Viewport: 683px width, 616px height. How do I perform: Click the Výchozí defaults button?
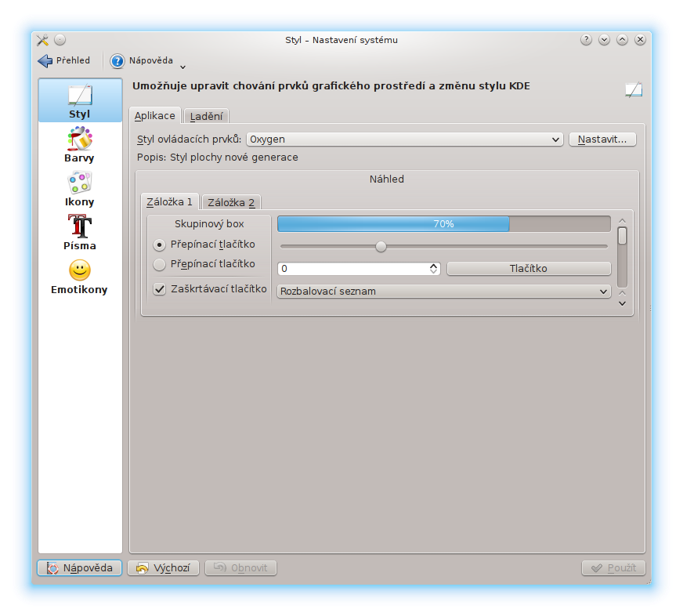tap(164, 568)
